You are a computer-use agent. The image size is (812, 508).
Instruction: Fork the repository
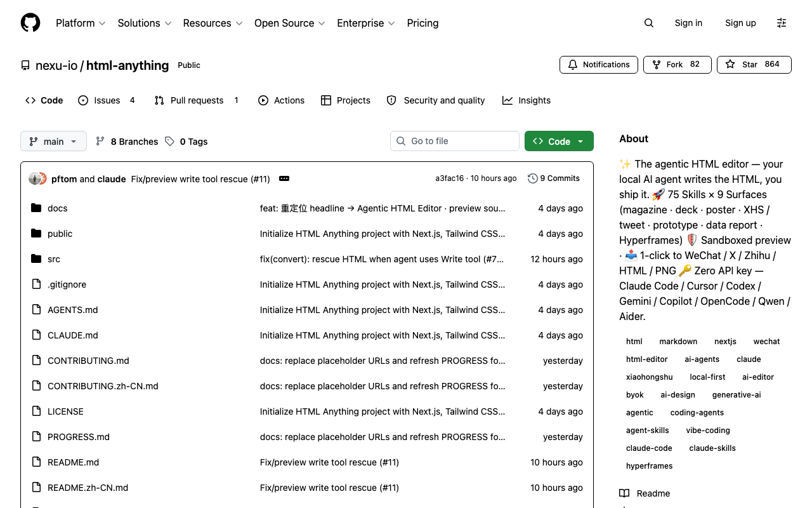(x=677, y=65)
